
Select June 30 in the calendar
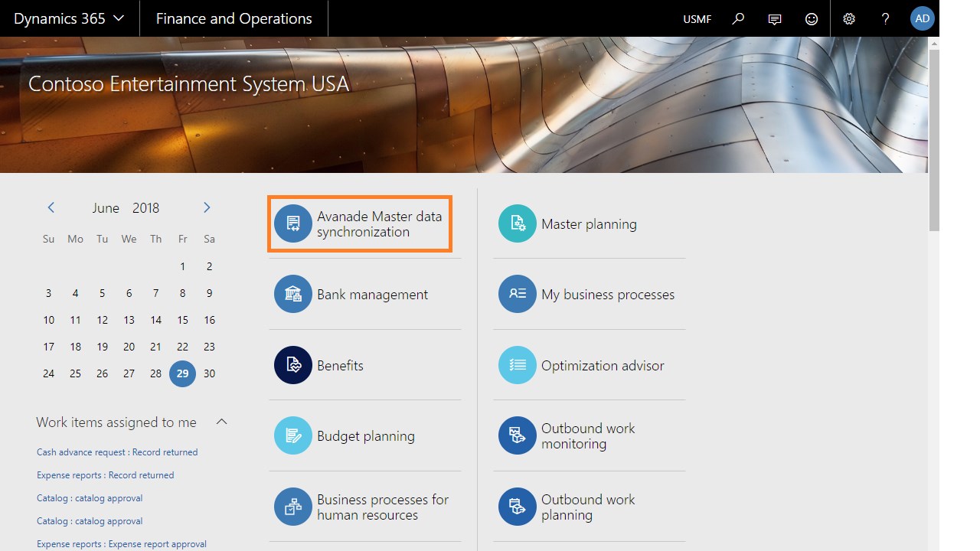[x=209, y=373]
